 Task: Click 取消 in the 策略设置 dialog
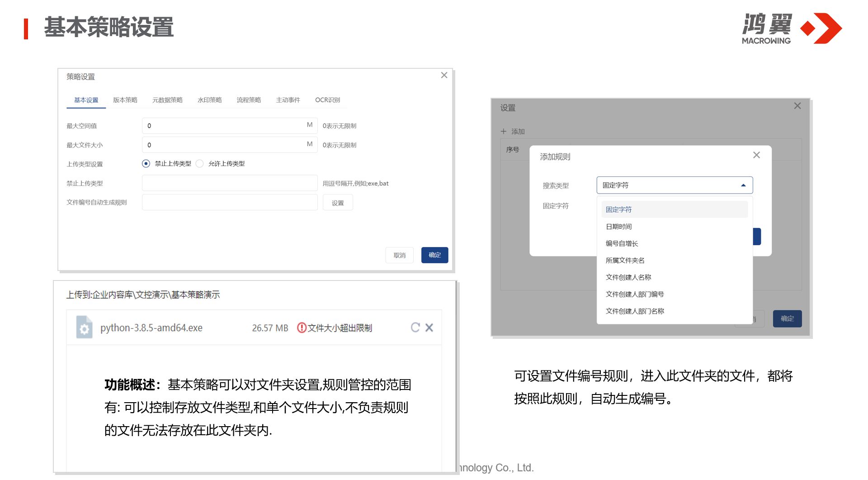point(399,255)
